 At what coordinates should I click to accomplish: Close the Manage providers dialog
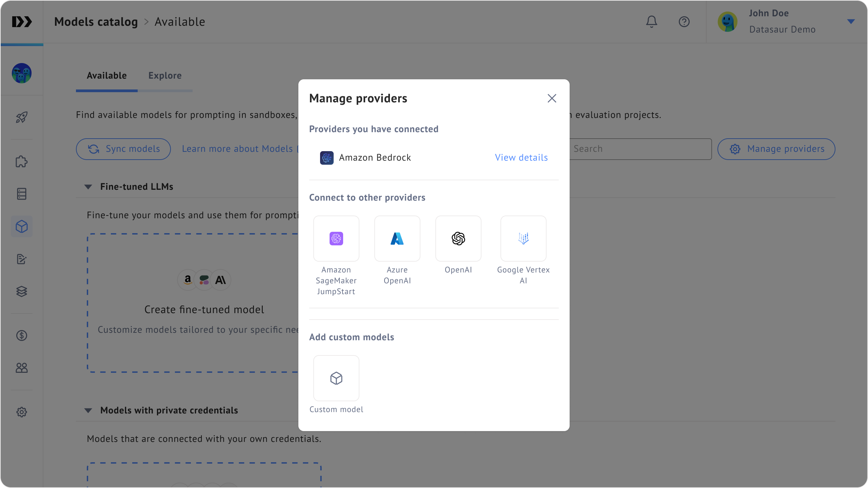(552, 98)
